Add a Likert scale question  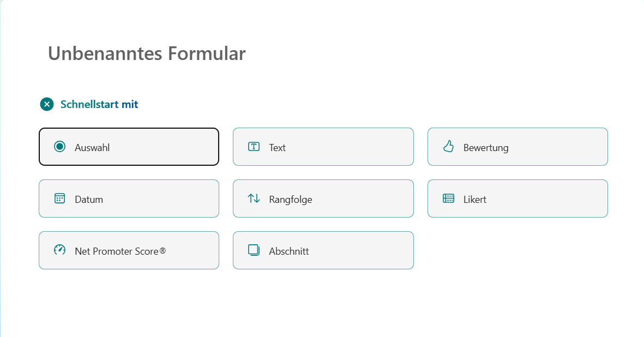pos(517,198)
